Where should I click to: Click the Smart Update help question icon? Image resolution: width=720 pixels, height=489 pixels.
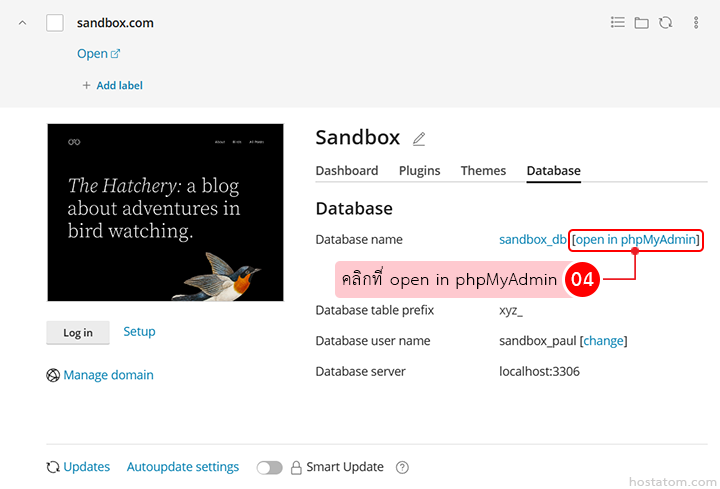coord(403,467)
